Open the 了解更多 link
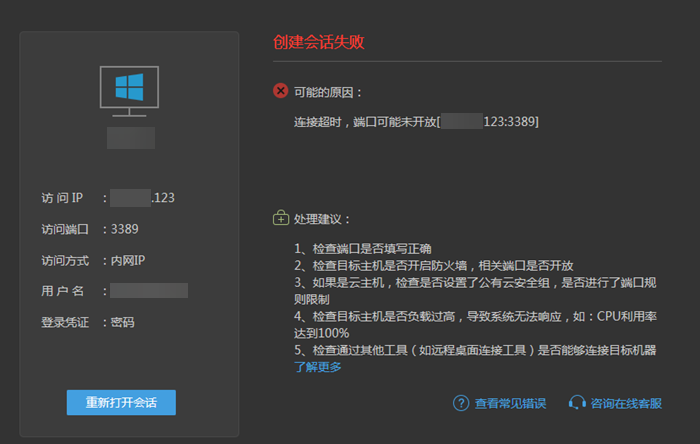The image size is (700, 444). point(317,367)
